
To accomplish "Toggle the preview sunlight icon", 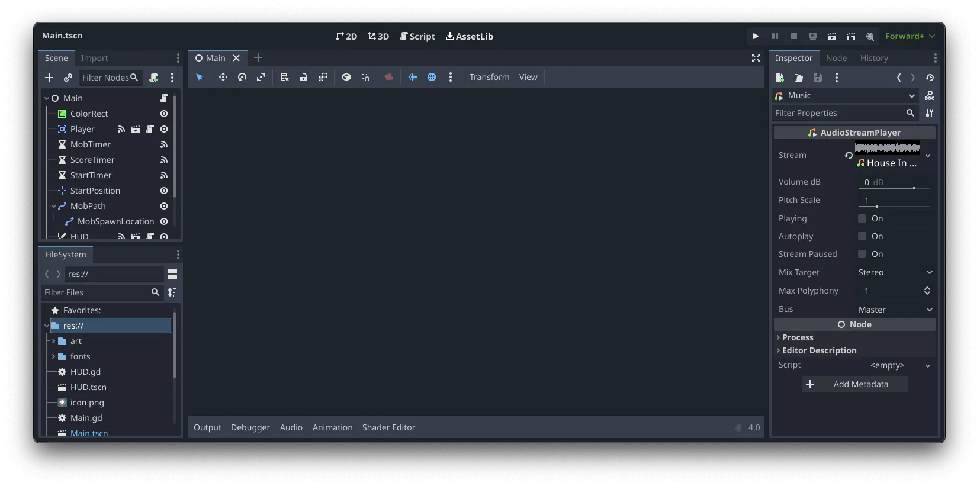I will click(x=413, y=77).
